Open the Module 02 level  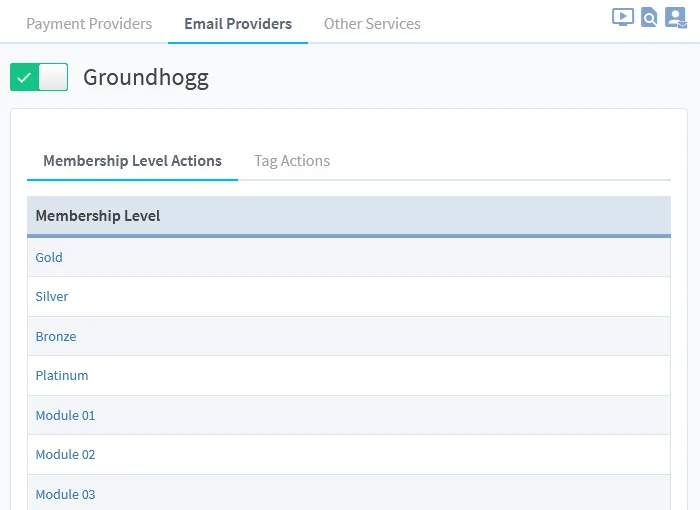65,455
